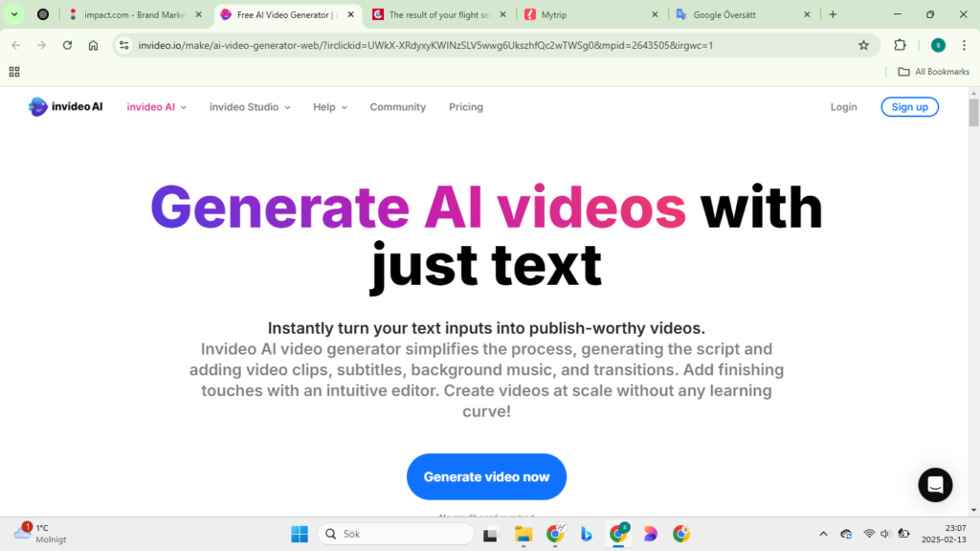Viewport: 980px width, 551px height.
Task: Expand the invideo AI nav dropdown
Action: pyautogui.click(x=157, y=107)
